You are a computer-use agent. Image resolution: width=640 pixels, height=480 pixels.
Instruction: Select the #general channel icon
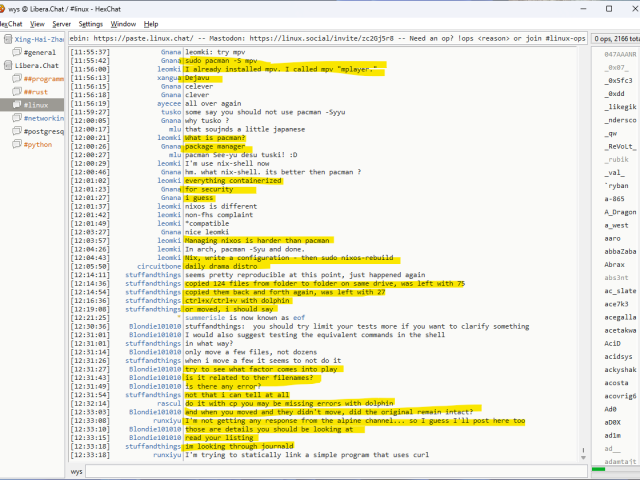[17, 51]
